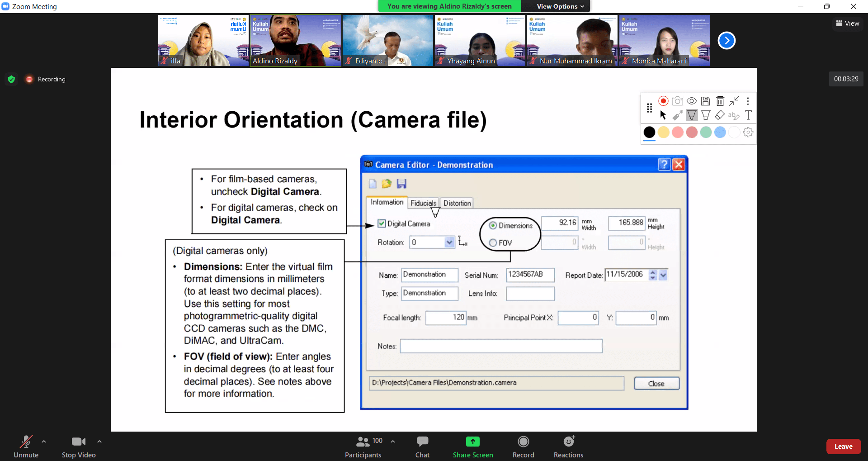
Task: Leave the meeting
Action: pyautogui.click(x=843, y=447)
